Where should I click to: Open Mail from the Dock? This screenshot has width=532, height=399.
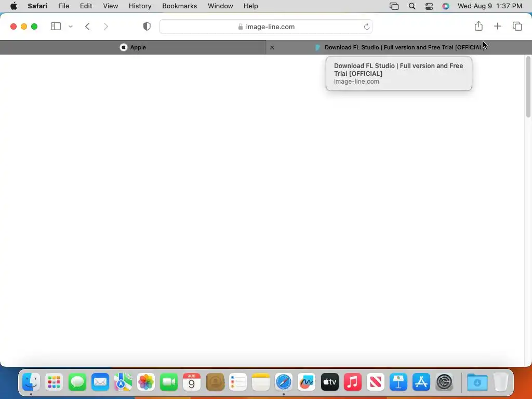pos(100,382)
